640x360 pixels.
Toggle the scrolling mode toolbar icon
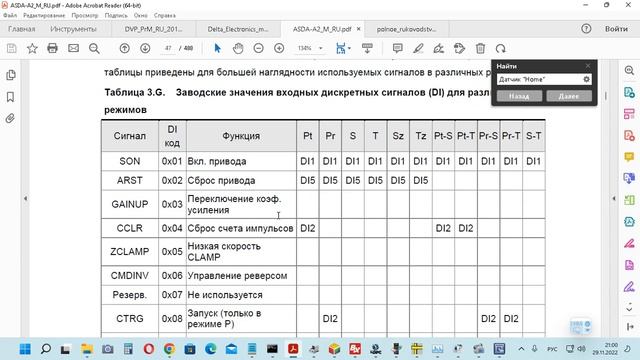[367, 48]
